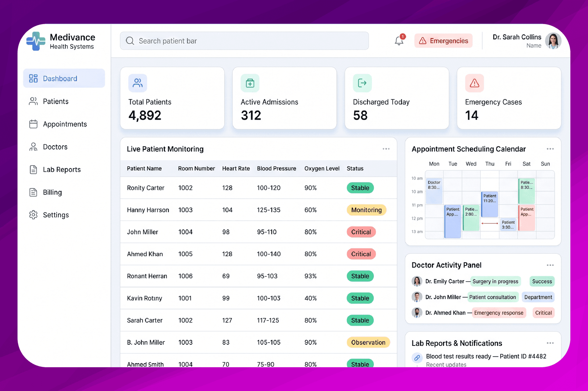Click the link icon beside blood test results
588x391 pixels.
pyautogui.click(x=417, y=358)
